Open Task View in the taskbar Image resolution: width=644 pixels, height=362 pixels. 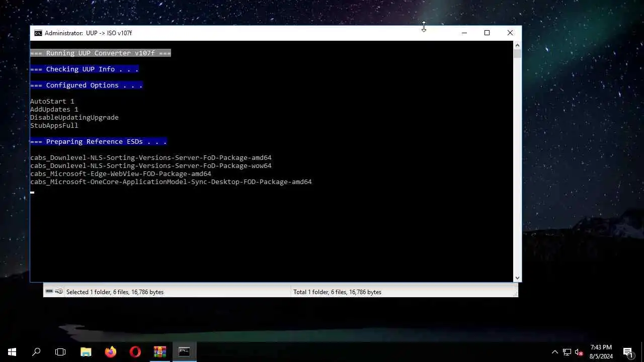pyautogui.click(x=60, y=352)
